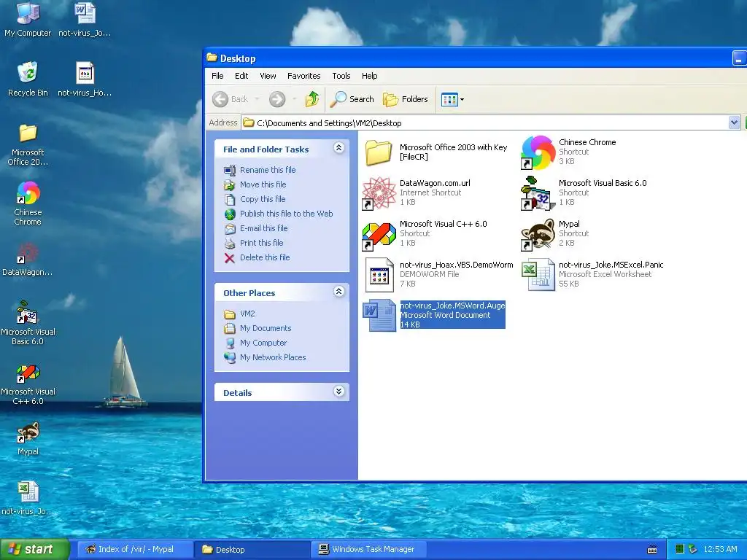Click the tray icon beside the clock

click(693, 549)
